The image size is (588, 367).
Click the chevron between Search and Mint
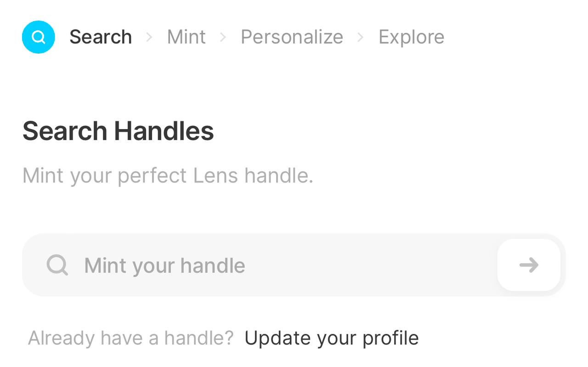point(149,37)
